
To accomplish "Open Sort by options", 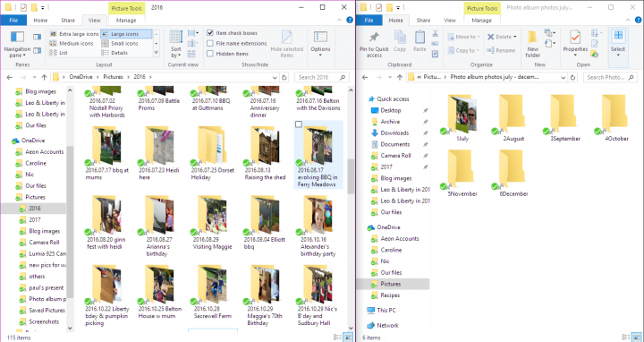I will [176, 44].
